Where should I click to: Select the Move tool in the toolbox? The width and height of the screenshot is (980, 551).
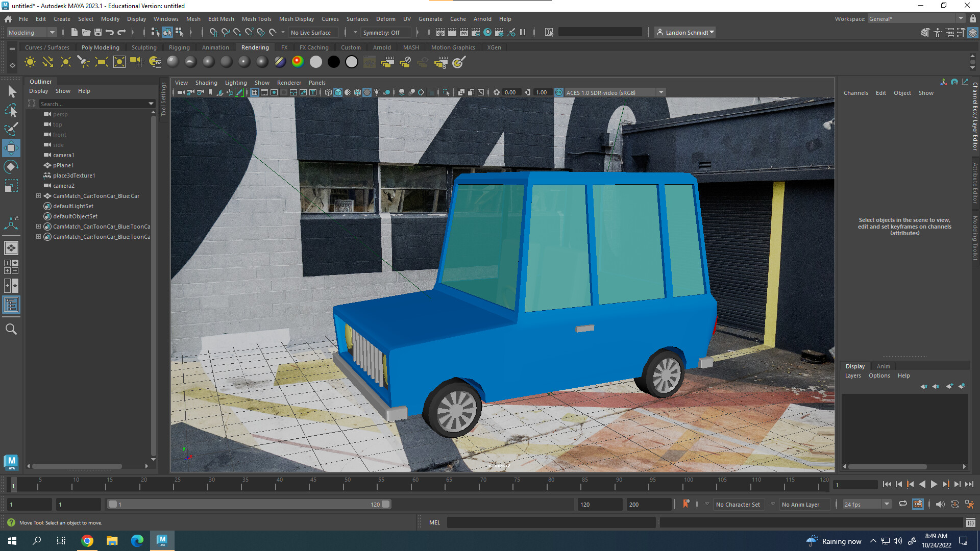point(11,148)
